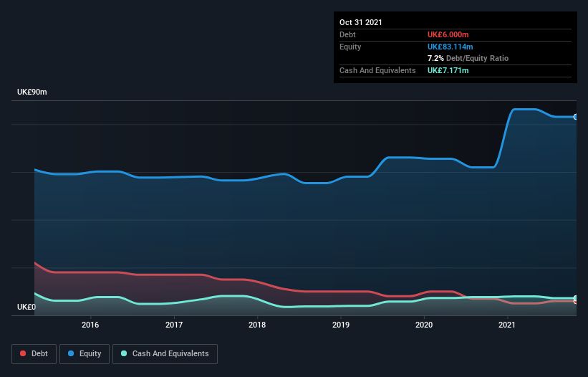Click the UK£6.000m debt value
Image resolution: width=588 pixels, height=377 pixels.
tap(448, 34)
